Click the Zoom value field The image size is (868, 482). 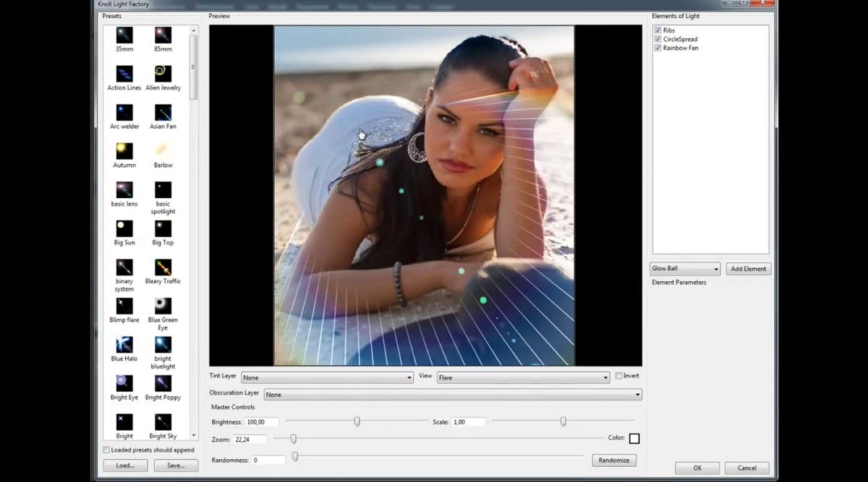(250, 439)
